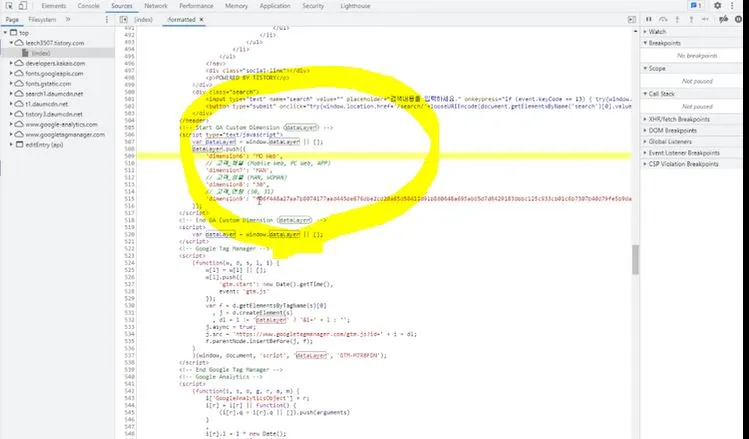Expand www.googletagmanager.com domain
749x439 pixels.
[x=11, y=134]
